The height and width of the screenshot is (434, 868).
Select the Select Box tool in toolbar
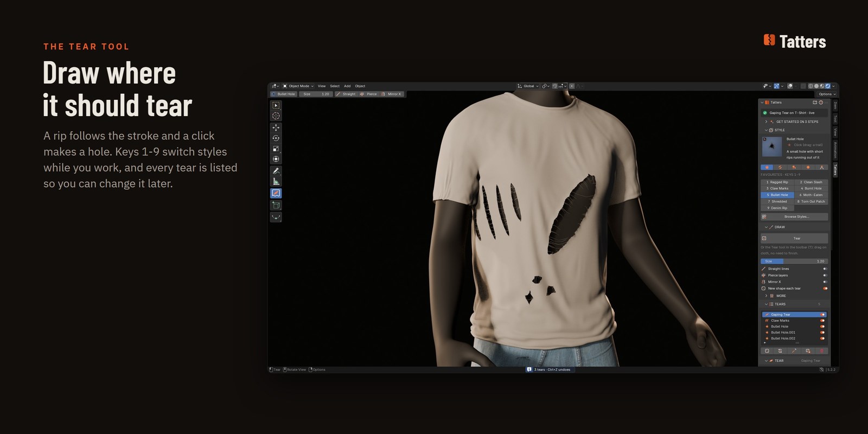click(276, 105)
